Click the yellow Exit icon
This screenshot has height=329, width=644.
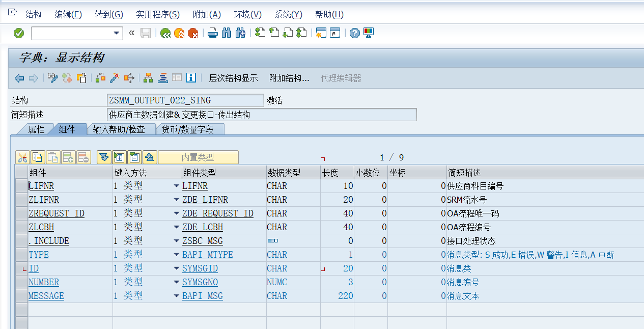tap(179, 33)
